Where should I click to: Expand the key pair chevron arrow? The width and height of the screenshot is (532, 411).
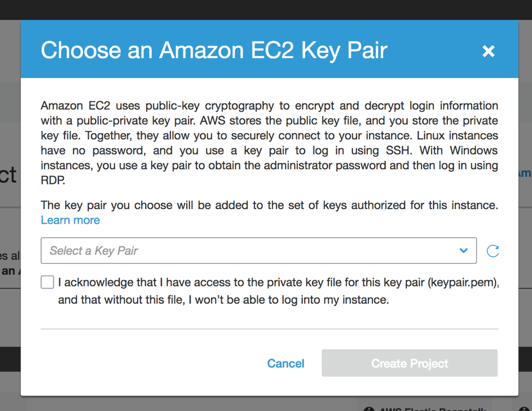(464, 250)
